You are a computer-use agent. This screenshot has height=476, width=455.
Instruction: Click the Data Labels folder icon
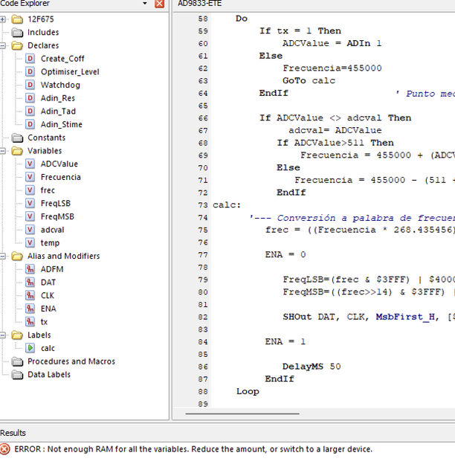pyautogui.click(x=17, y=375)
